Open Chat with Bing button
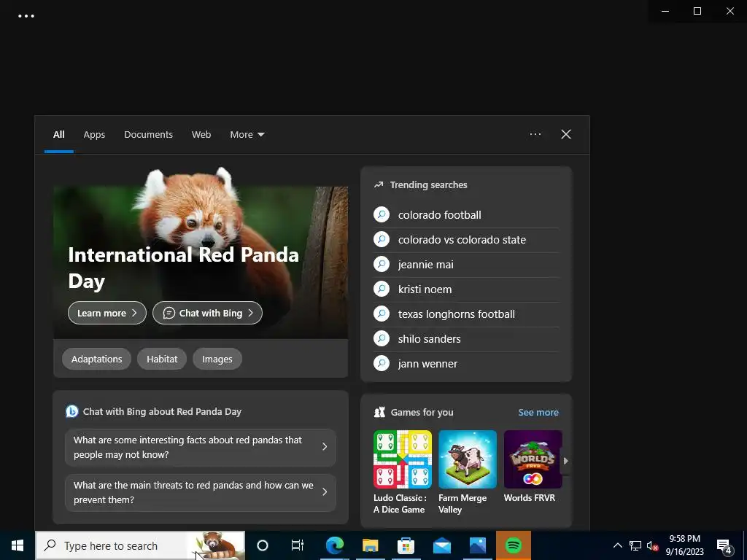 click(x=207, y=313)
